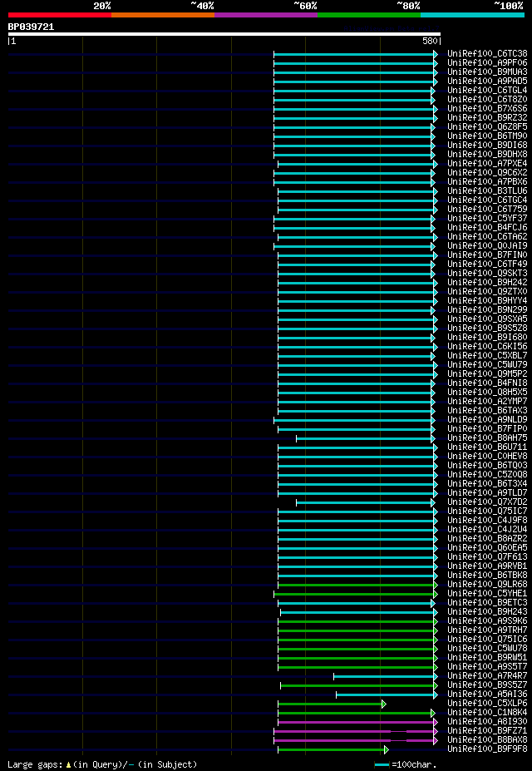The height and width of the screenshot is (771, 532).
Task: Select the UniRef100_C0HEV8 label
Action: (x=487, y=457)
